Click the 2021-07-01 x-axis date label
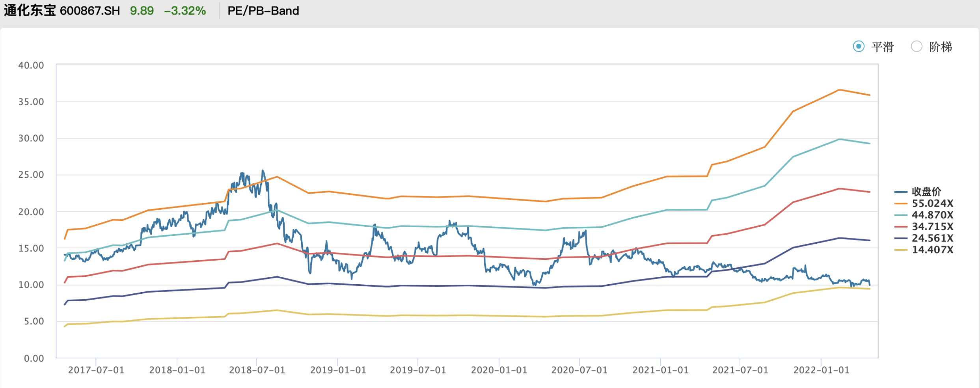This screenshot has height=388, width=980. click(x=740, y=370)
